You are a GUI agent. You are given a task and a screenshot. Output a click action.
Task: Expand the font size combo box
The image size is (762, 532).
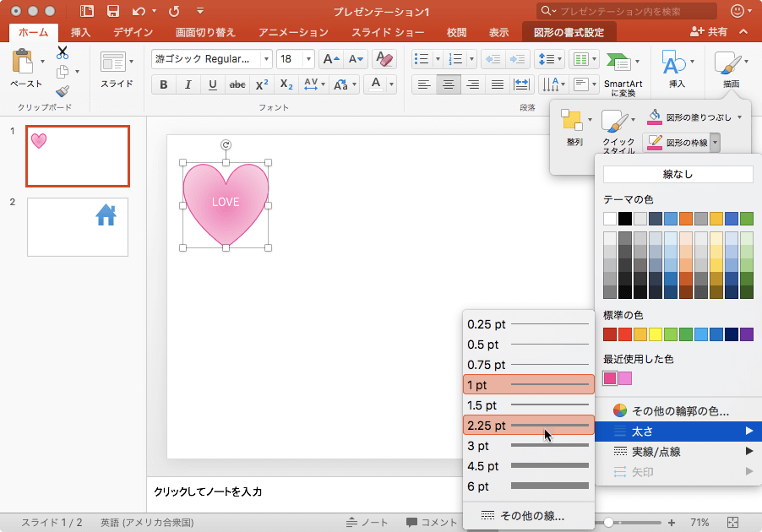[310, 59]
